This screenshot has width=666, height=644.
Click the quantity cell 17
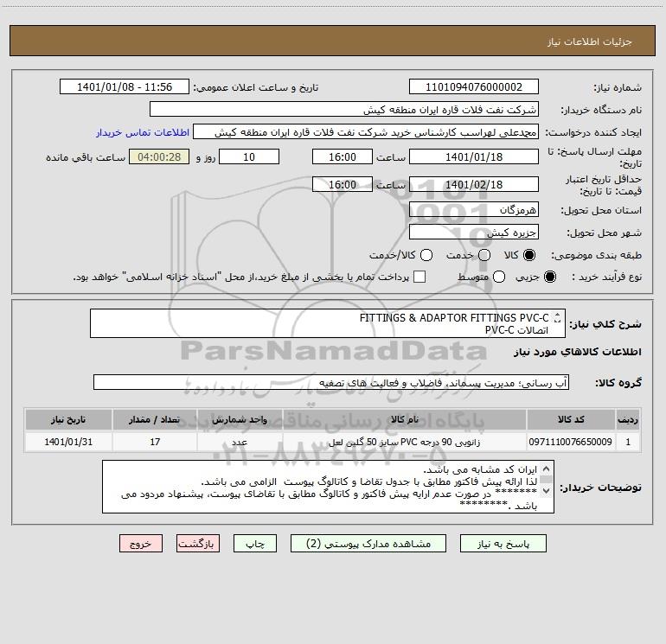click(155, 442)
